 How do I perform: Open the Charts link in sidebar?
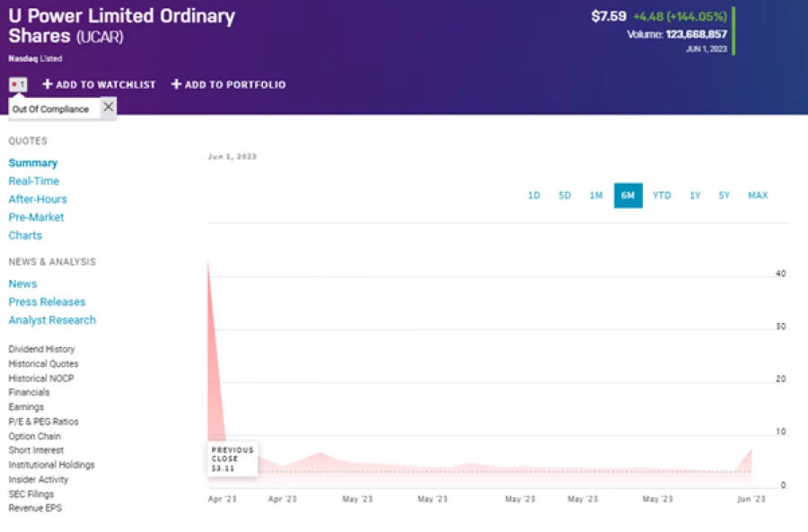(25, 236)
